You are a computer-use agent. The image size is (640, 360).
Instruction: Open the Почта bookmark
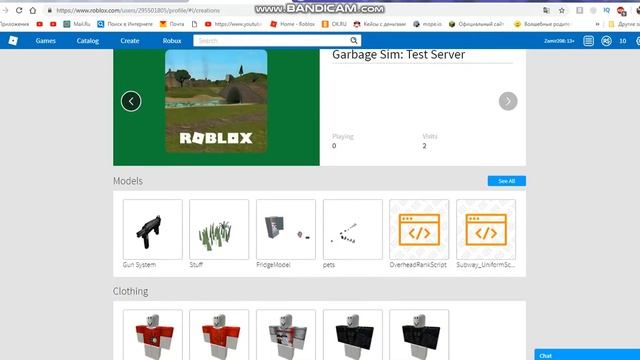pos(172,24)
